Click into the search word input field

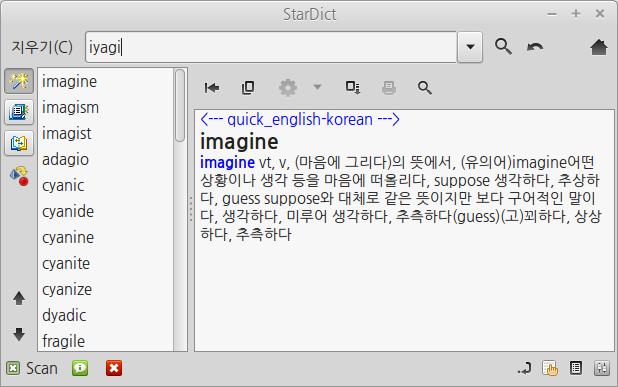pos(271,47)
